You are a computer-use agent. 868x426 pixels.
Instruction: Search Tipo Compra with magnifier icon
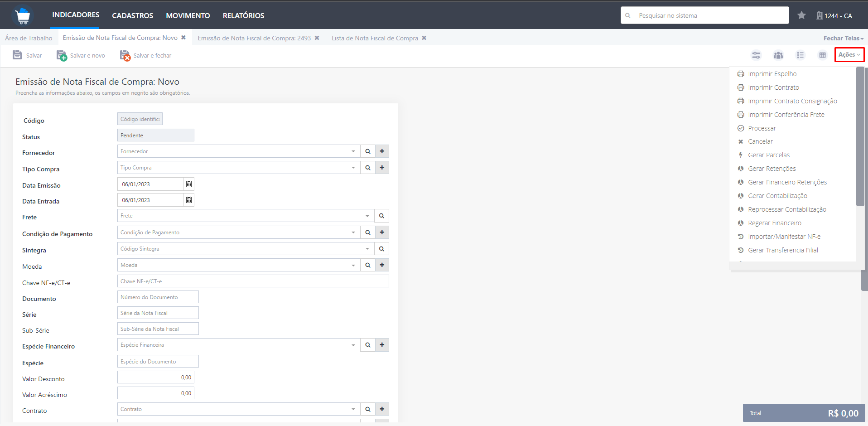(x=368, y=168)
